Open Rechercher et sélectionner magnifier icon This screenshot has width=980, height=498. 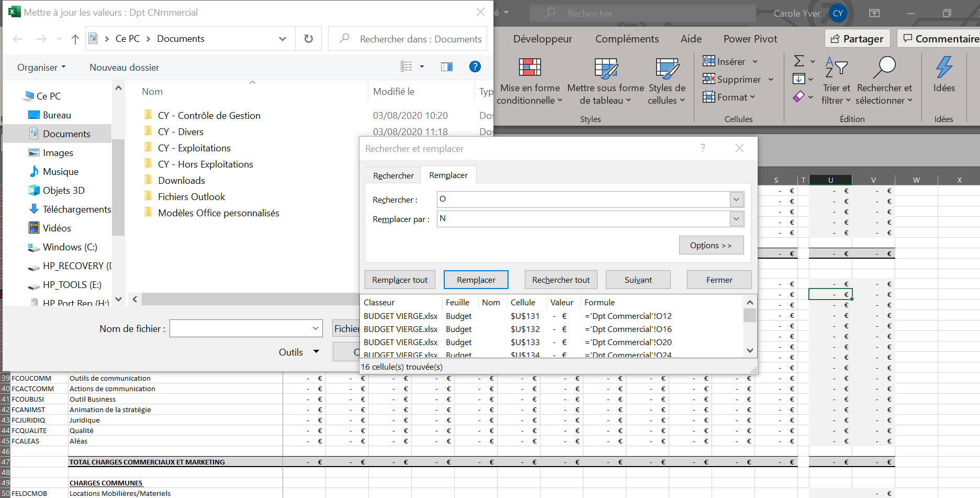point(884,68)
